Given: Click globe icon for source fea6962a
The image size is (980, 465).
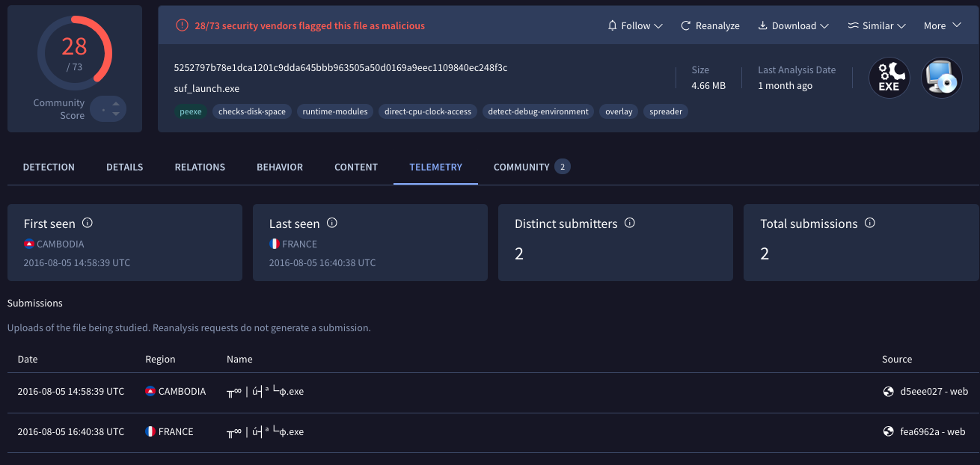Looking at the screenshot, I should (889, 431).
